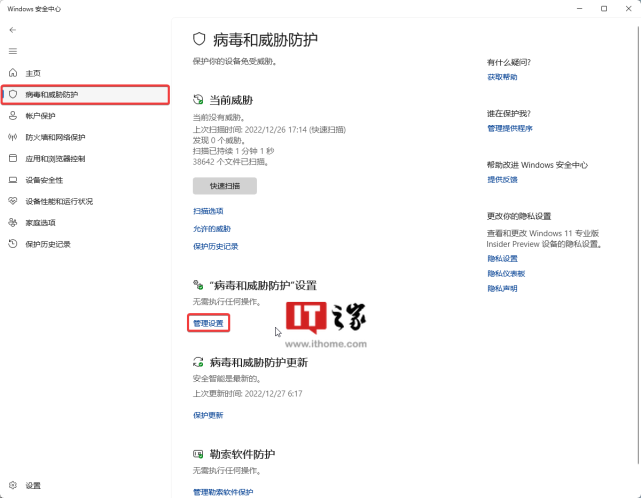Click the family icon for 家庭选项
The height and width of the screenshot is (498, 641).
(x=13, y=222)
